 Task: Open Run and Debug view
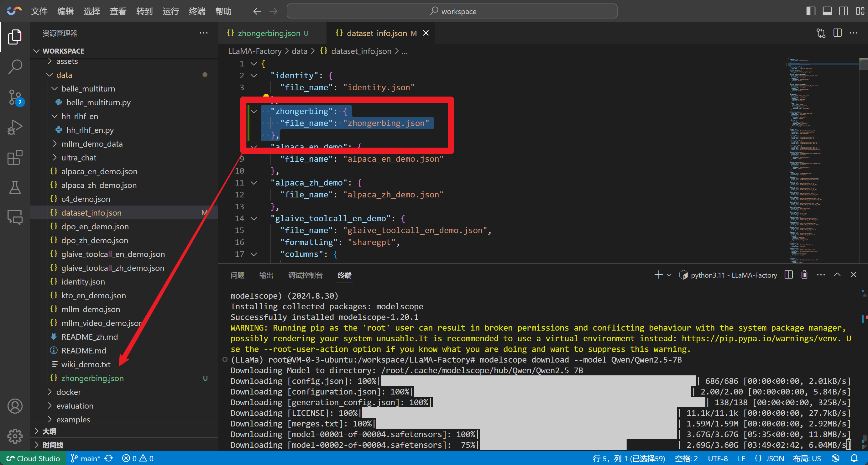15,127
